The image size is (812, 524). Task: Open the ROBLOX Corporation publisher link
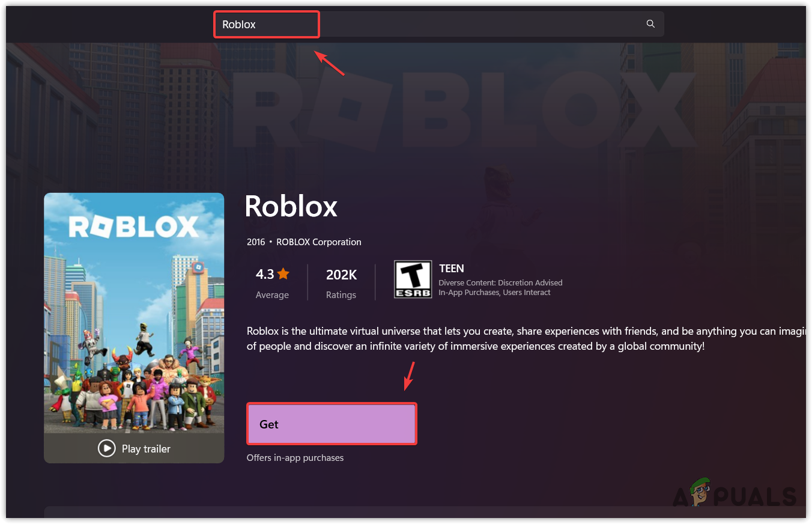click(x=319, y=242)
